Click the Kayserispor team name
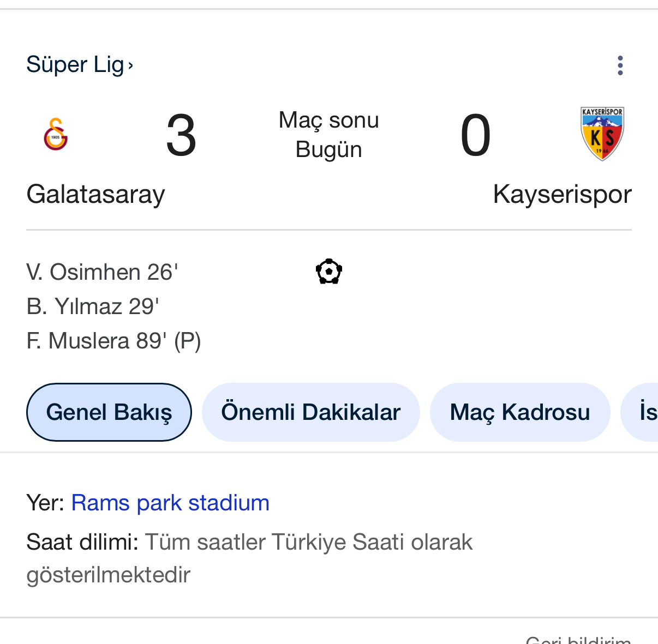658x644 pixels. coord(563,194)
